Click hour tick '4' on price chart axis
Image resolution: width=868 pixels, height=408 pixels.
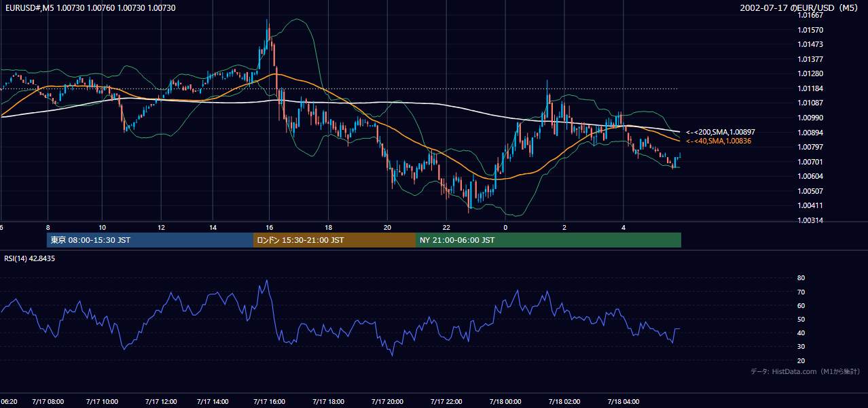click(623, 227)
